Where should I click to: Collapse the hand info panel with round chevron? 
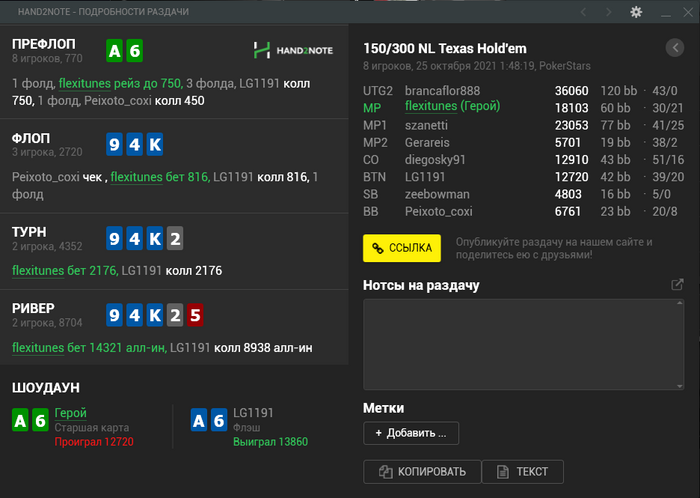(674, 48)
